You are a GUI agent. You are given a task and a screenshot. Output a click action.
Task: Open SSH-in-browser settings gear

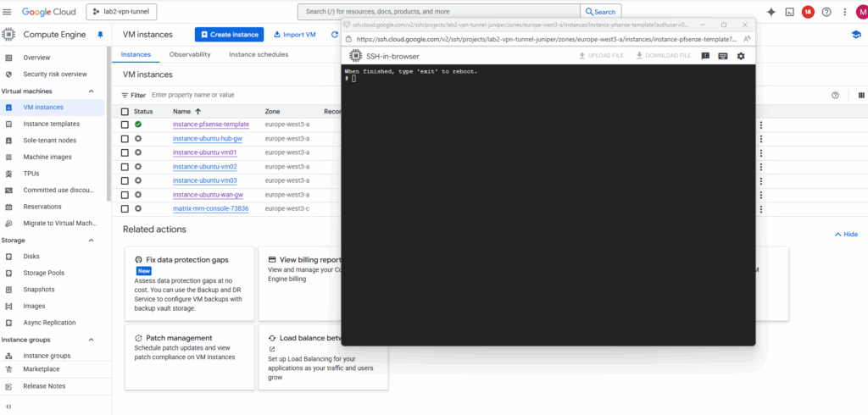[x=741, y=56]
